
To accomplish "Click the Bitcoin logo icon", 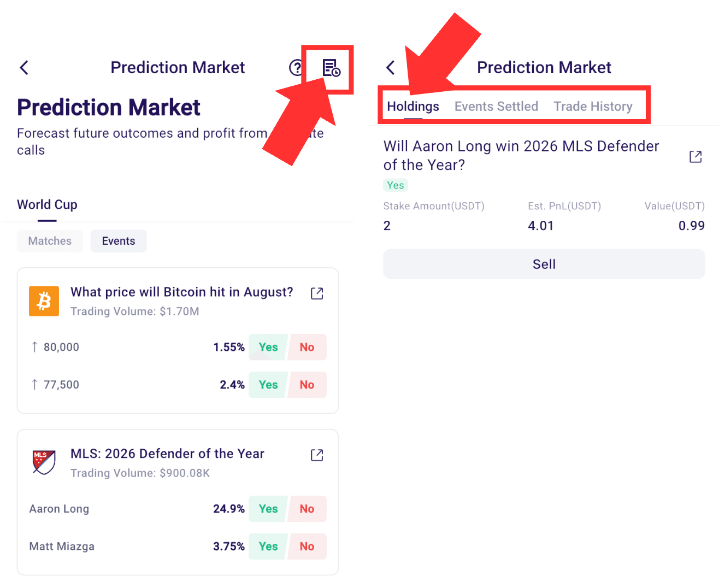I will tap(44, 301).
